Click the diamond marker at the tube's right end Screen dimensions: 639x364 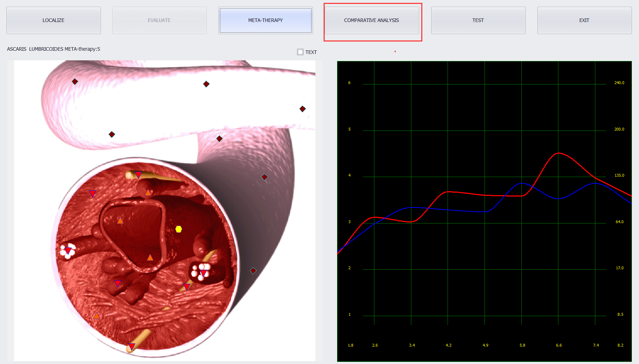tap(303, 109)
